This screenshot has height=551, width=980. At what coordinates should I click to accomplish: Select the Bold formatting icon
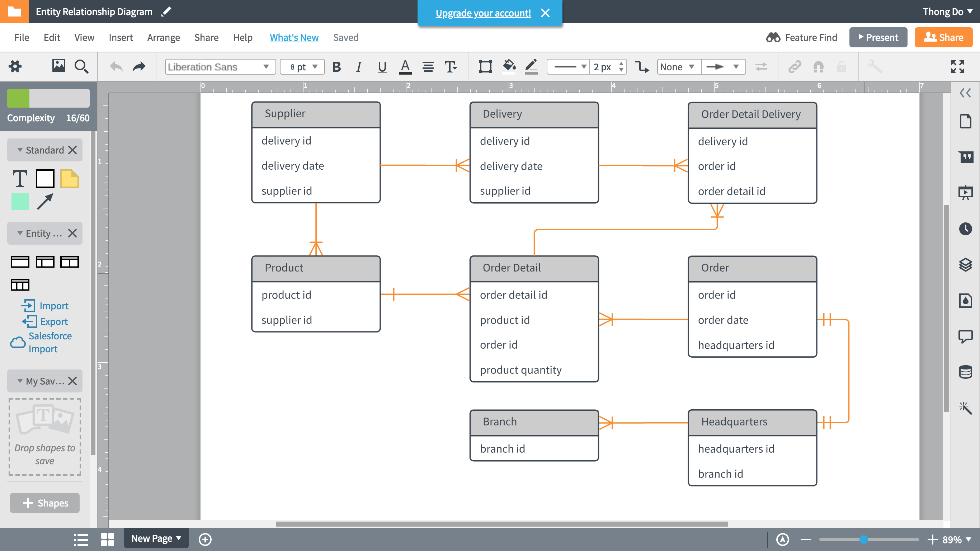(x=336, y=66)
